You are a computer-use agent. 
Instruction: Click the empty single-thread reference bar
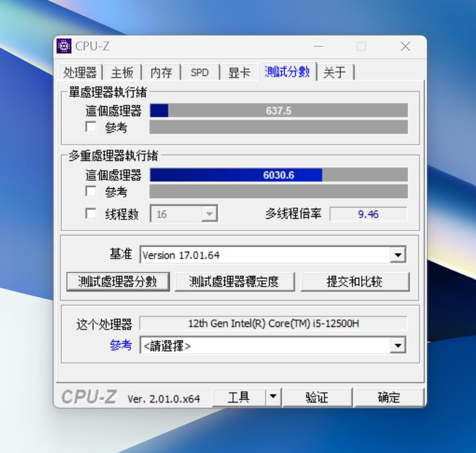(x=278, y=127)
